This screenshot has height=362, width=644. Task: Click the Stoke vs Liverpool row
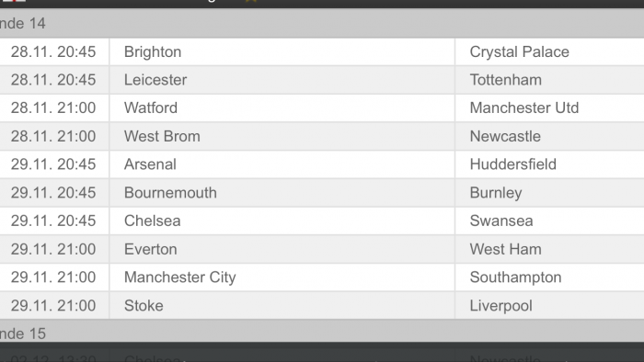pyautogui.click(x=322, y=306)
